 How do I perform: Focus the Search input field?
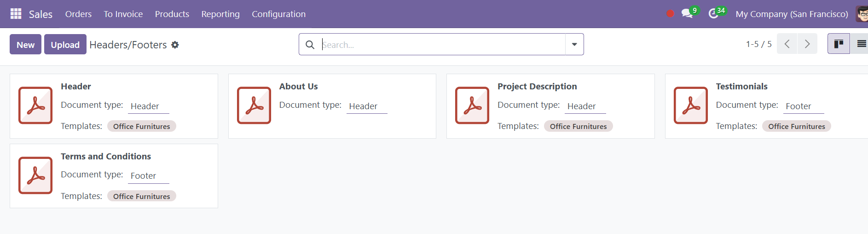pyautogui.click(x=442, y=45)
